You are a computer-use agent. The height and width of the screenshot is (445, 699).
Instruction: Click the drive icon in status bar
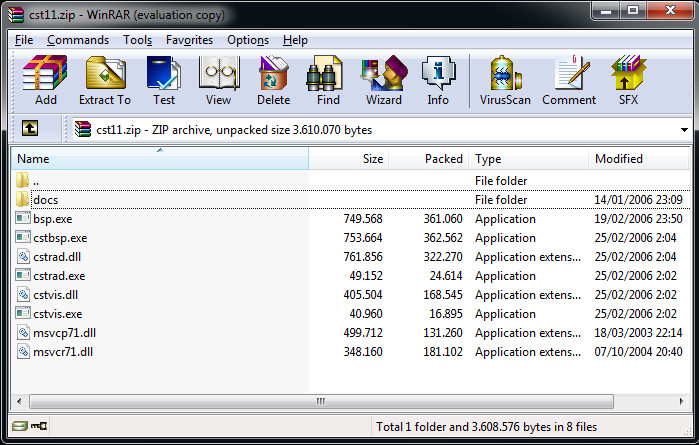[19, 426]
